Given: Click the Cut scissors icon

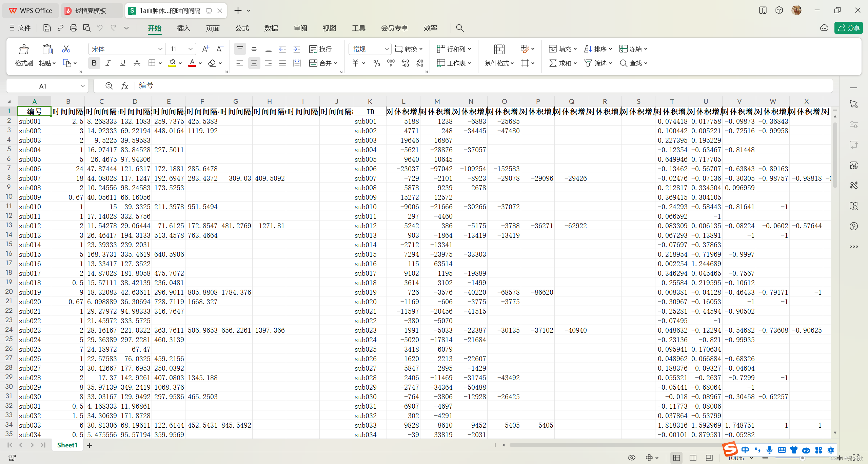Looking at the screenshot, I should (66, 49).
